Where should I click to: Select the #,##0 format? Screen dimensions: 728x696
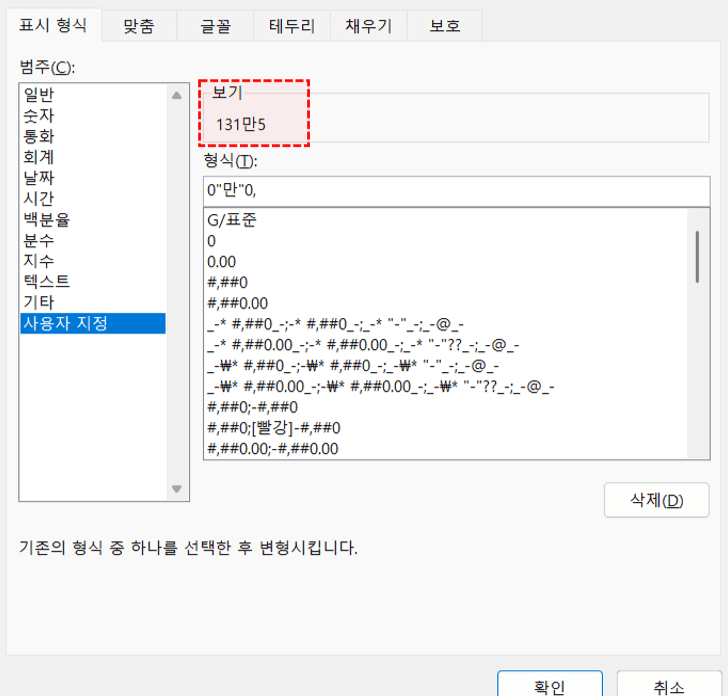pos(445,282)
